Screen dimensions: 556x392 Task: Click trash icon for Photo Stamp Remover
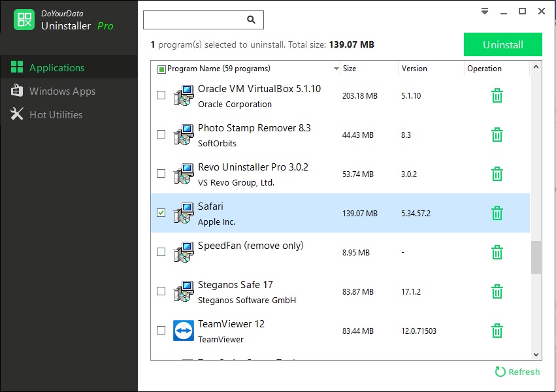click(x=497, y=135)
